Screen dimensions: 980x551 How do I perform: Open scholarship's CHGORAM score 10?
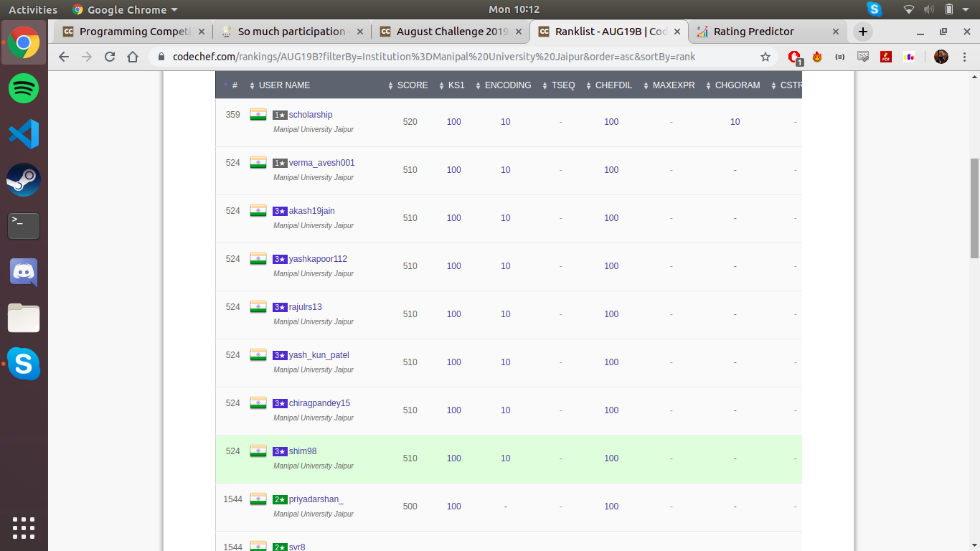click(x=735, y=122)
